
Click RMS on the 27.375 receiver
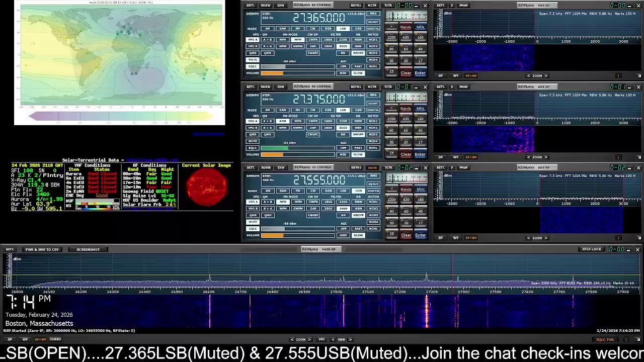tap(373, 95)
